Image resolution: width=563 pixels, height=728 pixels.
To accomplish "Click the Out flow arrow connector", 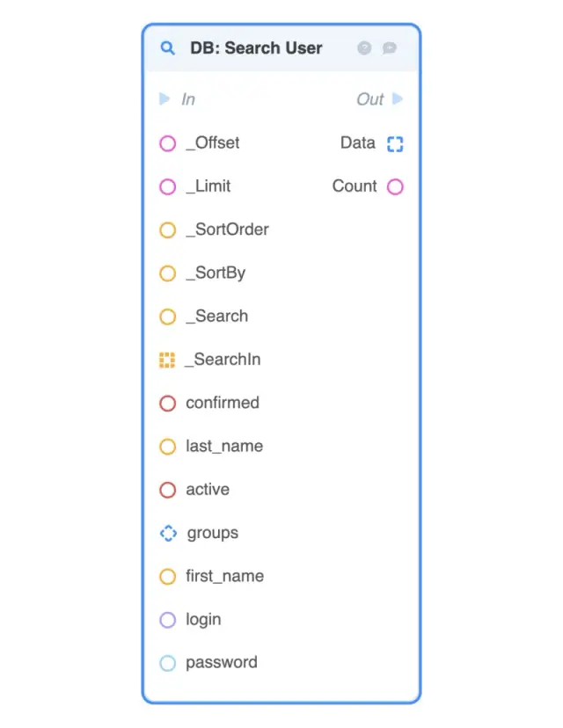I will [x=398, y=99].
